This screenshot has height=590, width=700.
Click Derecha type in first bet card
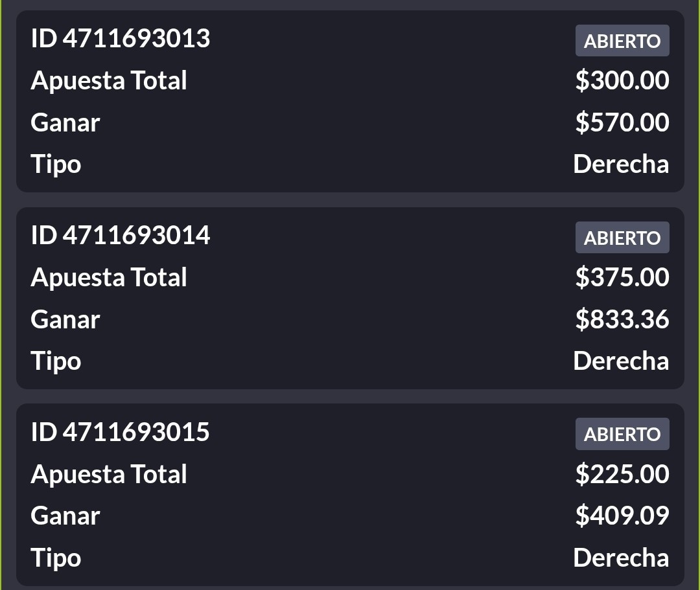coord(621,164)
